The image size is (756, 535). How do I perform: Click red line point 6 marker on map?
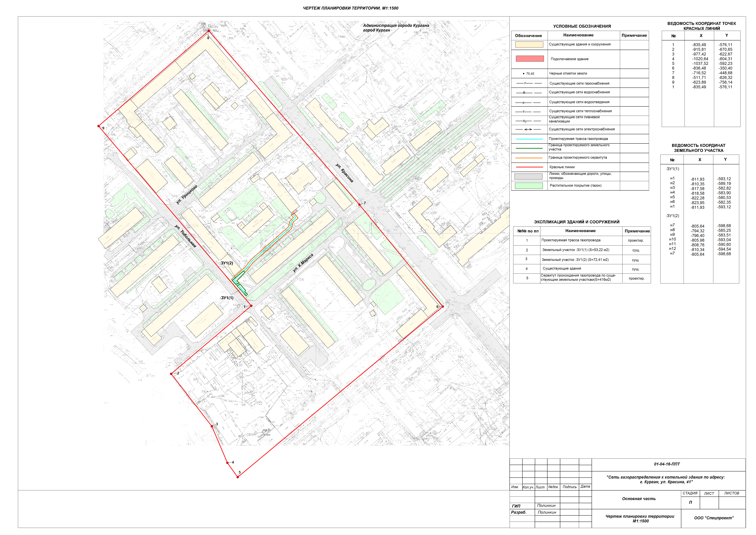tap(443, 306)
